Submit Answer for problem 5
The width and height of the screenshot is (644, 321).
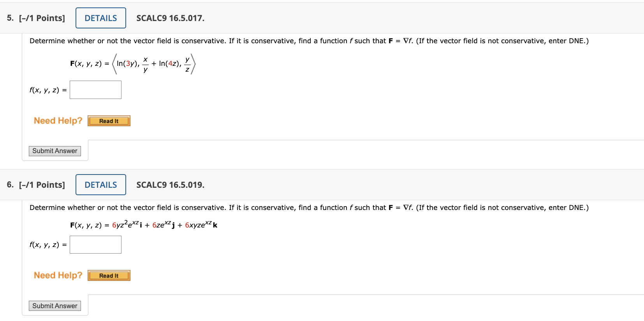(x=55, y=151)
